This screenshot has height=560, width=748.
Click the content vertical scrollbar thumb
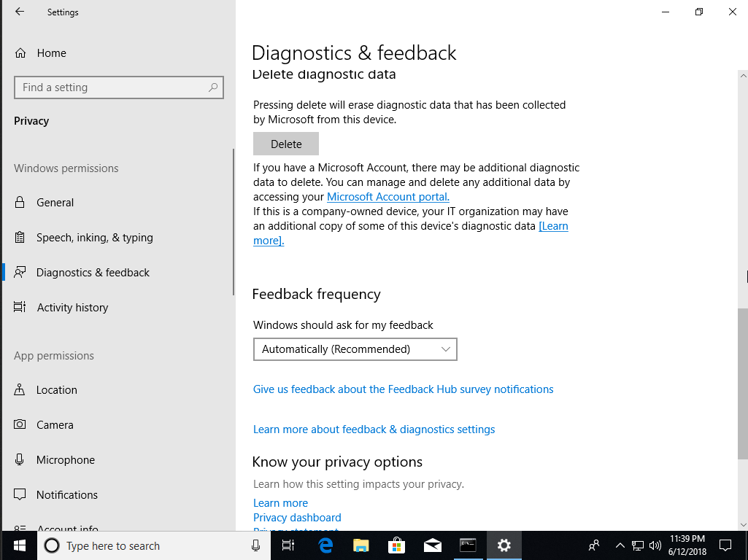pos(743,384)
